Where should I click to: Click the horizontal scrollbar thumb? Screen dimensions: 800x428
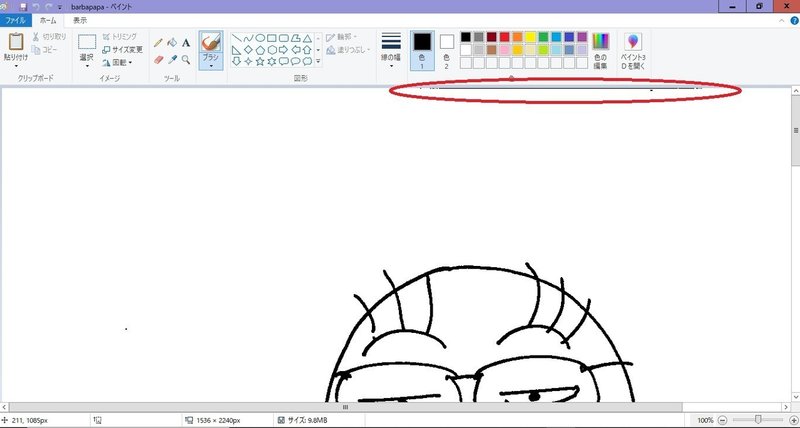point(345,407)
